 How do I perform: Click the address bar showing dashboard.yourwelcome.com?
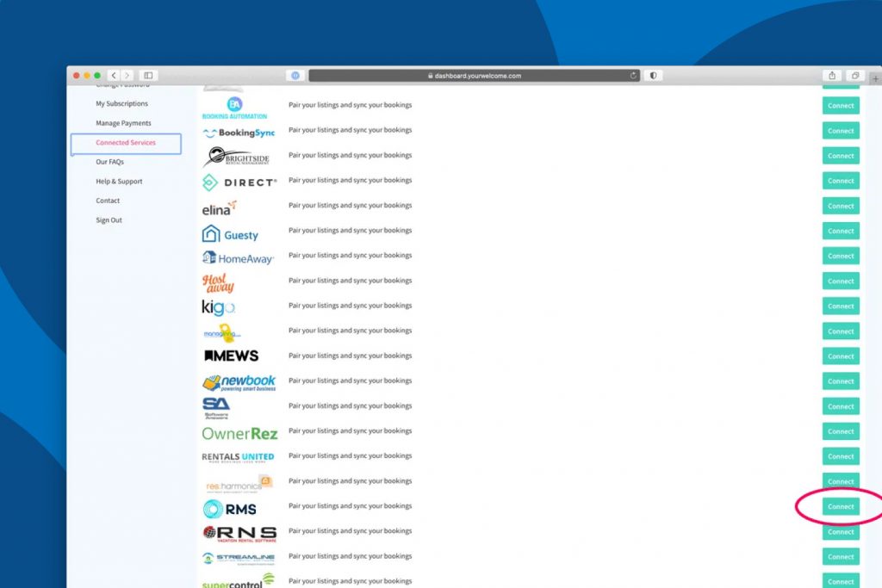(x=474, y=76)
